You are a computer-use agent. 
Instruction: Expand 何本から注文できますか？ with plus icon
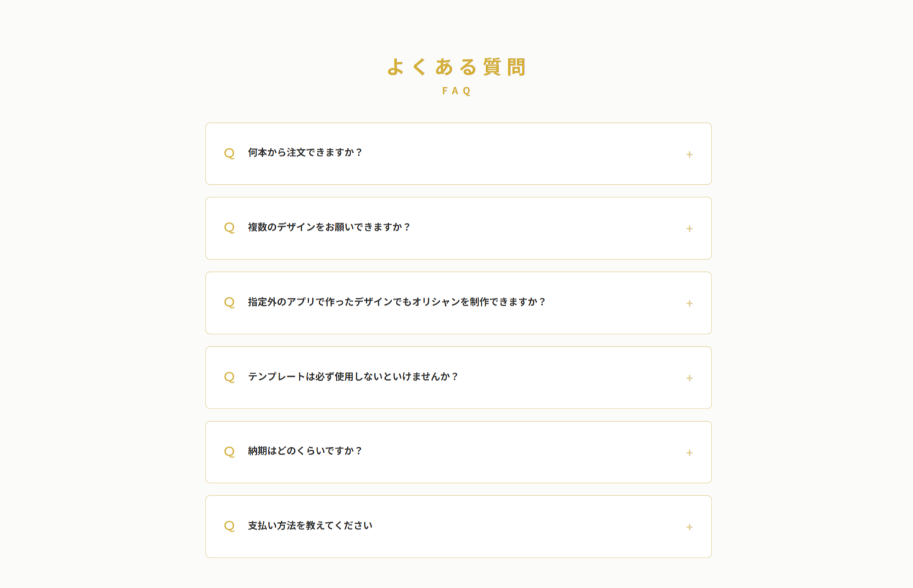690,154
